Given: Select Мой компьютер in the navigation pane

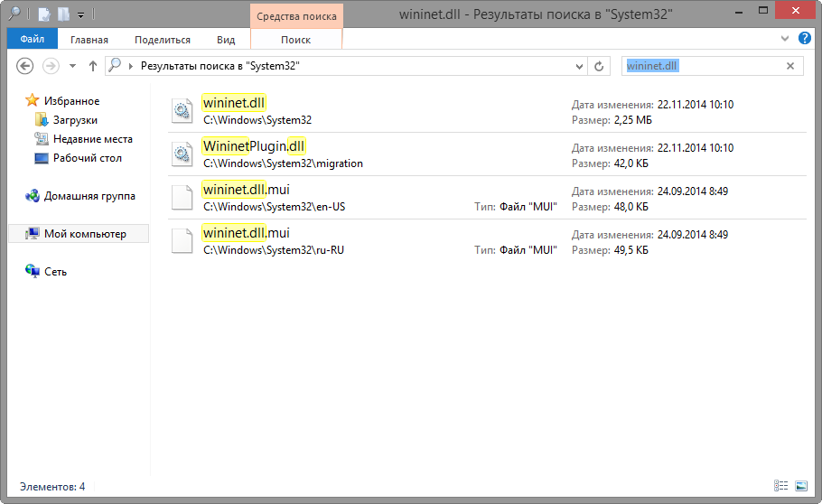Looking at the screenshot, I should (79, 234).
